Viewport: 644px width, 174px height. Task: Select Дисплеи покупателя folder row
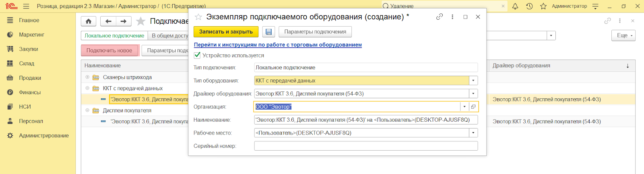point(127,110)
